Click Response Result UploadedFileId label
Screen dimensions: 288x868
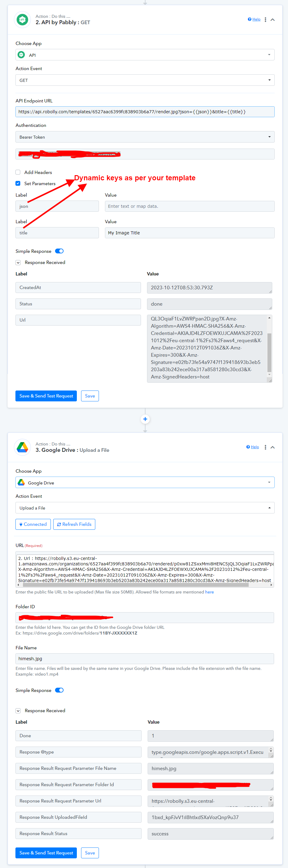tap(78, 817)
